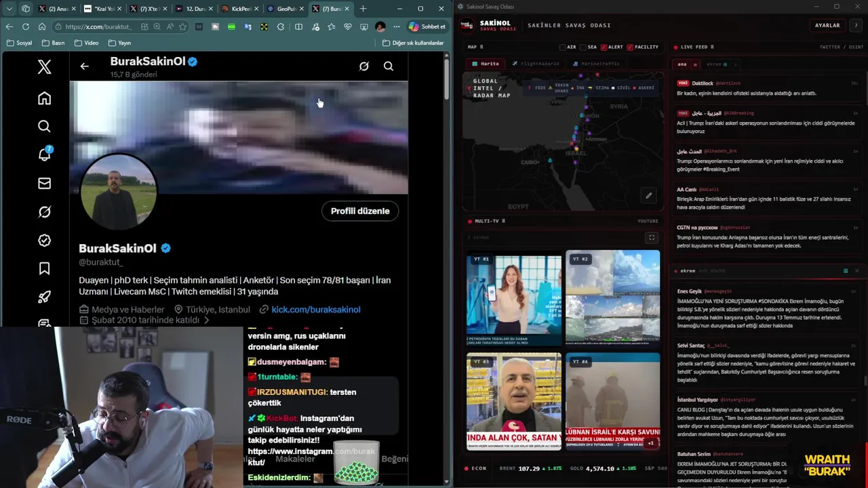Open the browser tab list dropdown
Screen dimensions: 868x488
coord(9,9)
